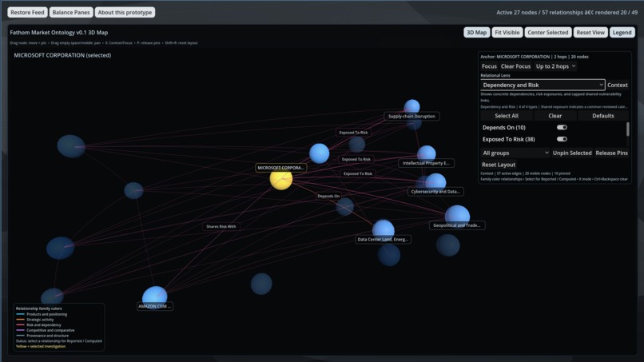
Task: Click Strategic activity color swatch
Action: (20, 320)
